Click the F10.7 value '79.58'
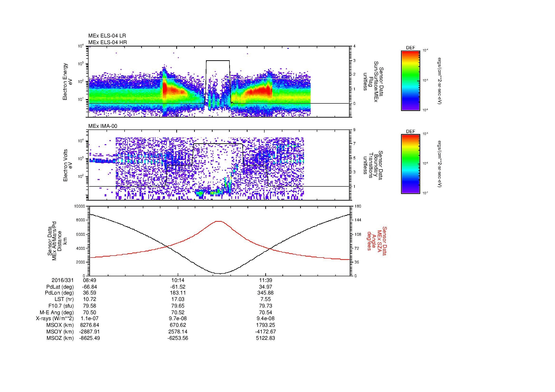Image resolution: width=555 pixels, height=392 pixels. pos(89,306)
